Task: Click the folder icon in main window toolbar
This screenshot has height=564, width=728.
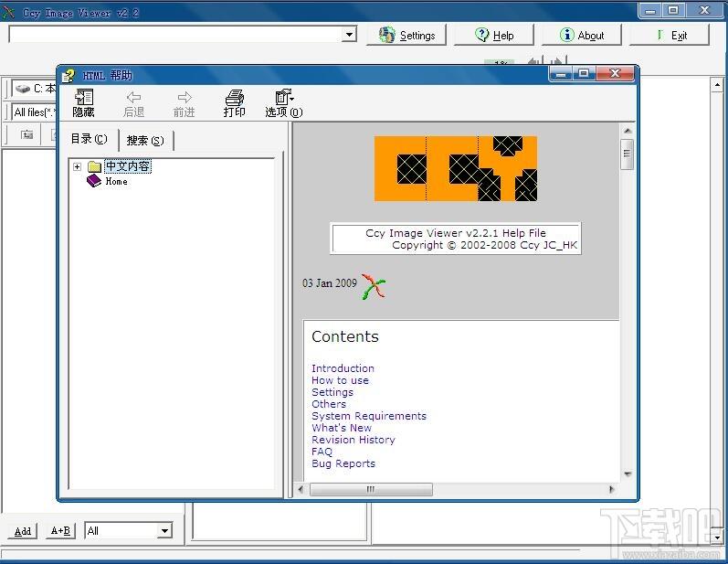Action: click(27, 135)
